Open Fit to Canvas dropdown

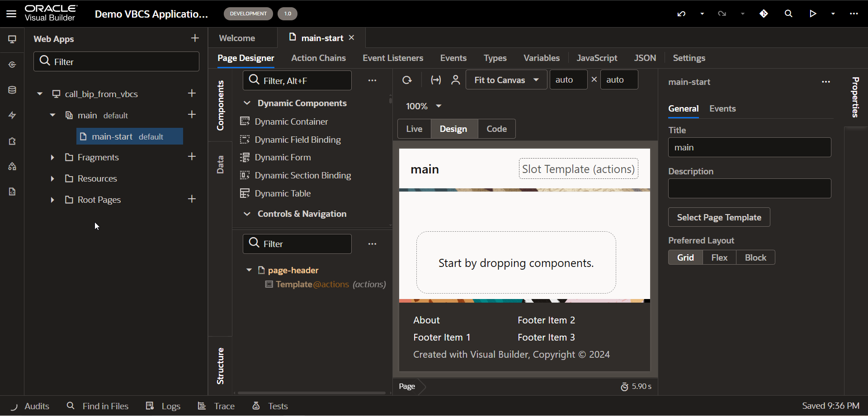pyautogui.click(x=506, y=80)
